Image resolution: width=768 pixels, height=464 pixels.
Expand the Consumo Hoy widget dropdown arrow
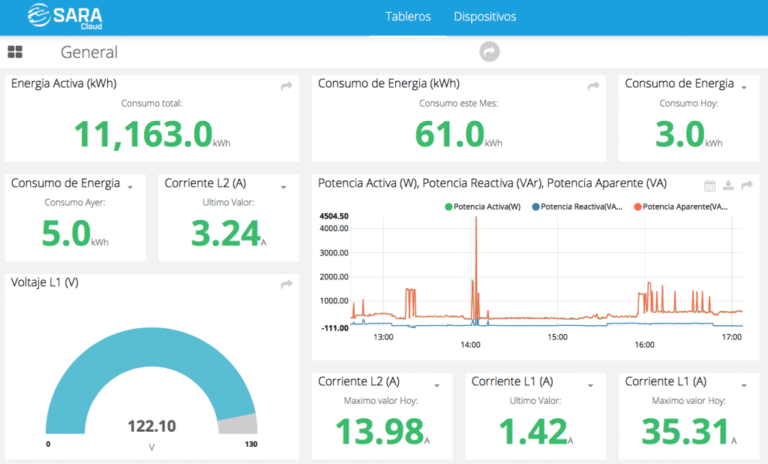click(x=744, y=86)
